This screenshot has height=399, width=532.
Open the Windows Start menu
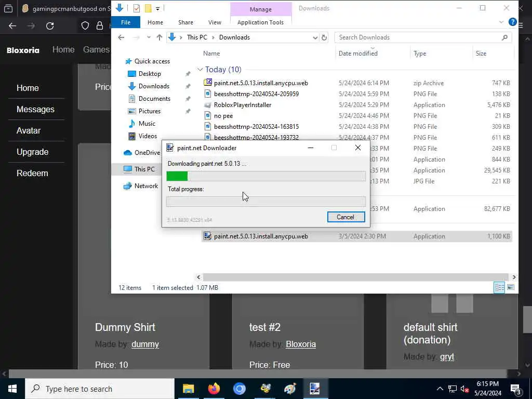[x=12, y=389]
